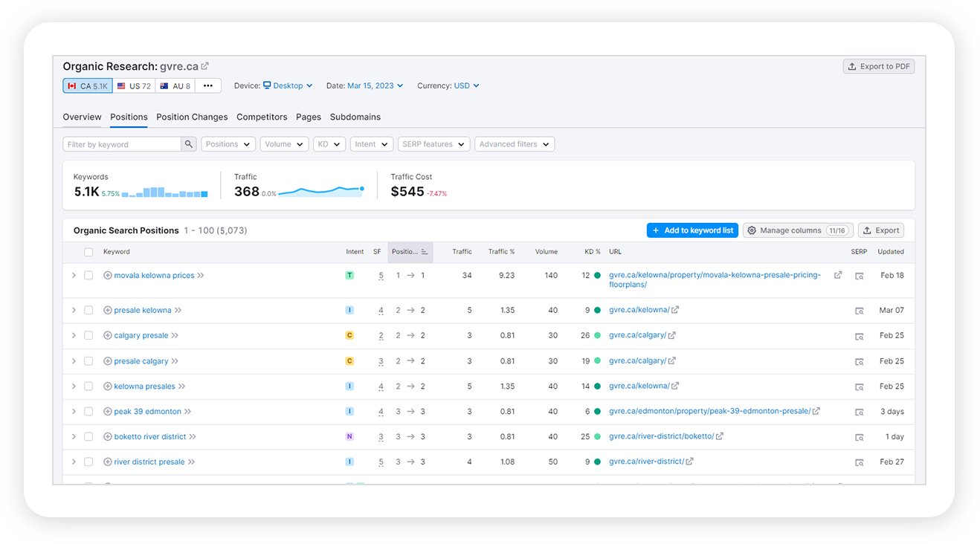
Task: Click the table Export button
Action: (x=881, y=230)
